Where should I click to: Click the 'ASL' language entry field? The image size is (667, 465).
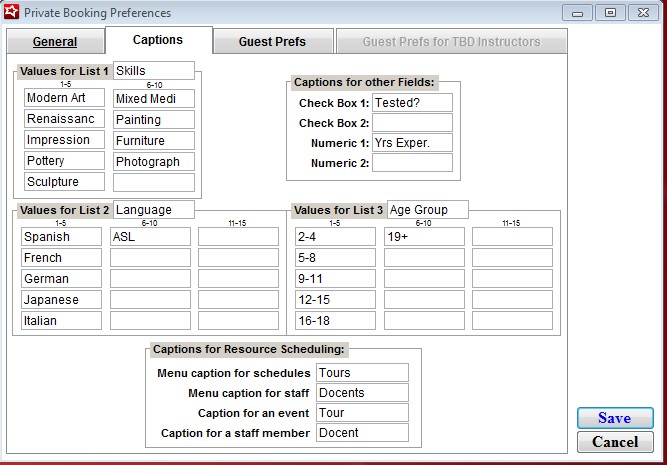[x=149, y=237]
